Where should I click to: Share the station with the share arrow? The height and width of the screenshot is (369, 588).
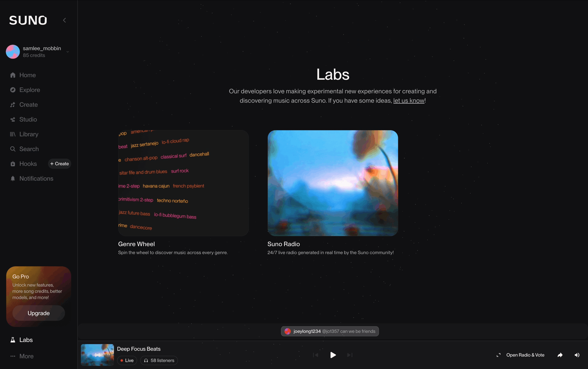coord(560,355)
